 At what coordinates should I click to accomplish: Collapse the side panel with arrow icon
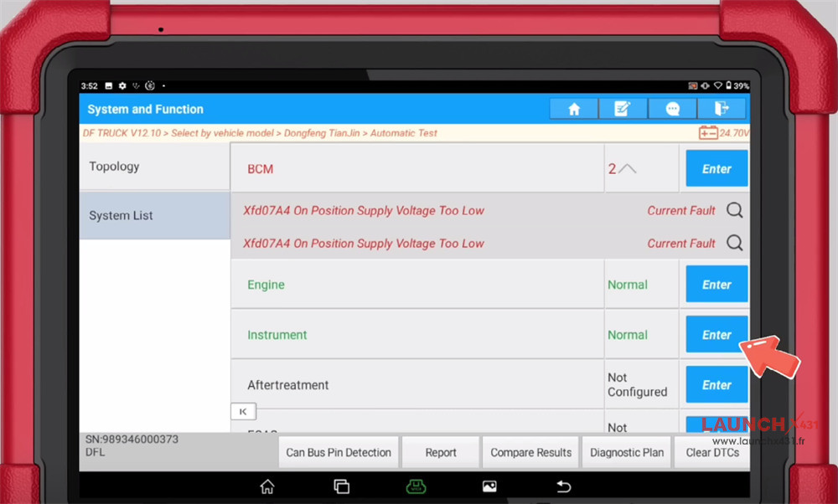pos(243,411)
